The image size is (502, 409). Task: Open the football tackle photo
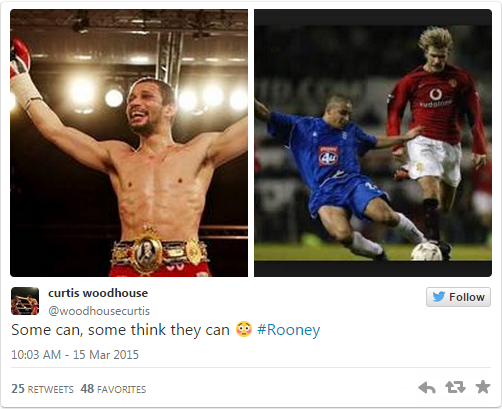[x=373, y=143]
